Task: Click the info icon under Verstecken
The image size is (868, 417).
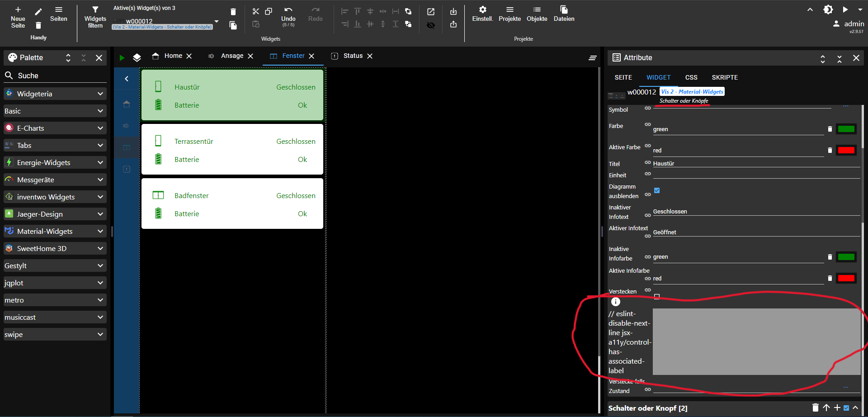Action: click(616, 302)
